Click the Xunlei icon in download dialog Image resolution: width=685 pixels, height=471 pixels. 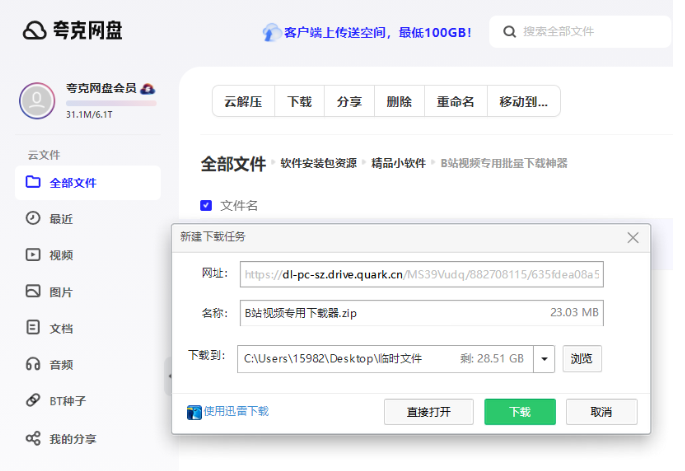[194, 412]
